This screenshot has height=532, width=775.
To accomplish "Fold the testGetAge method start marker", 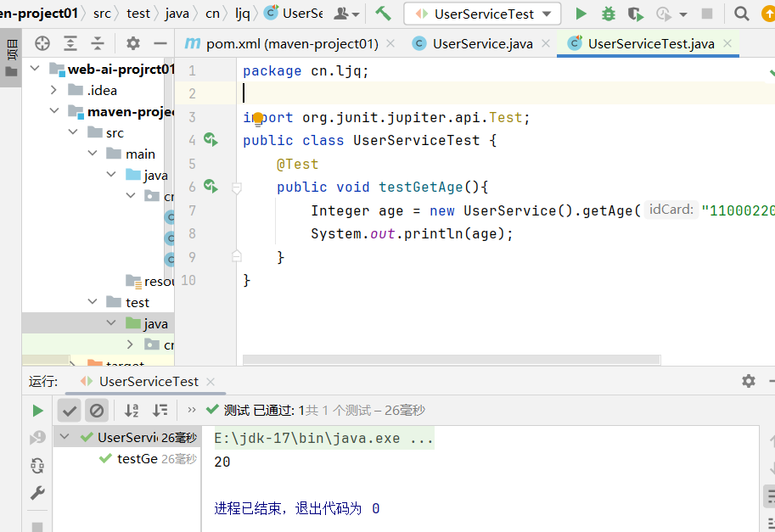I will tap(237, 188).
